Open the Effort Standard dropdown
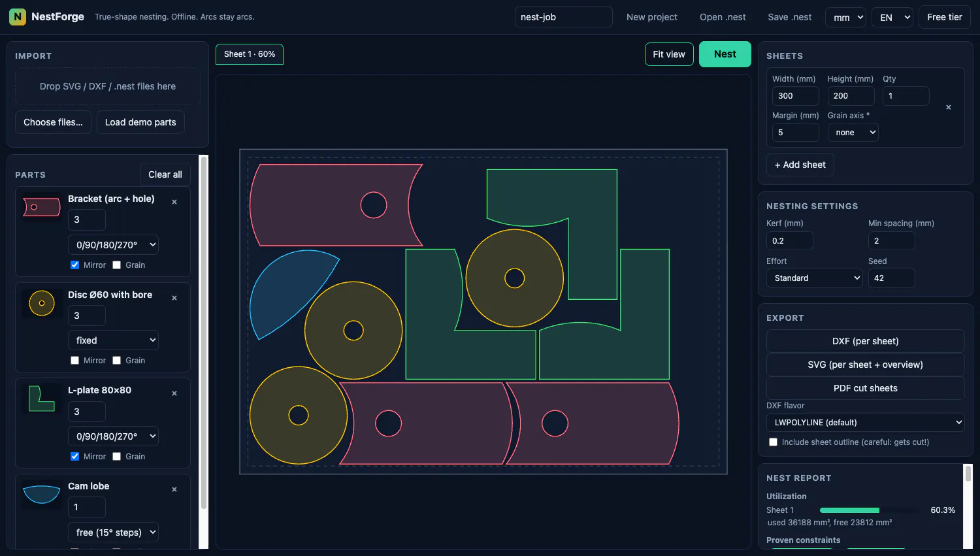Screen dimensions: 980x556 [x=815, y=278]
